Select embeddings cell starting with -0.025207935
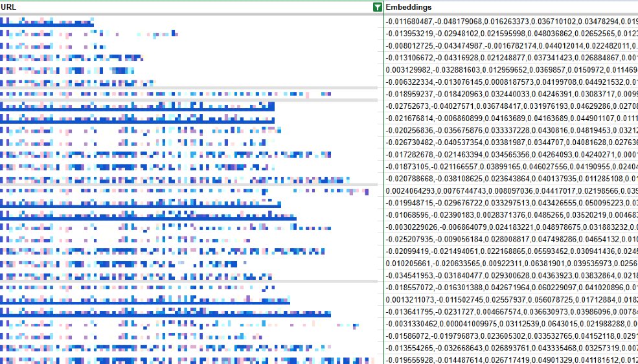Image resolution: width=638 pixels, height=364 pixels. (511, 240)
